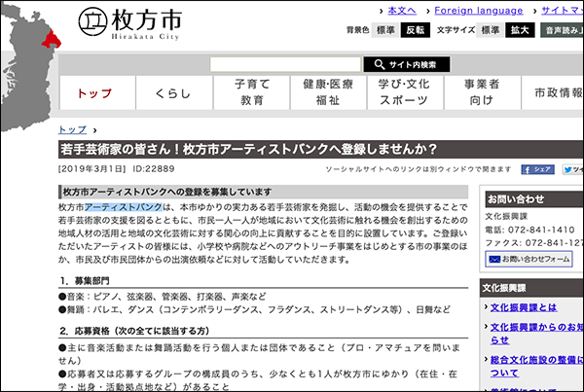Enlarge text size with 拡大
The image size is (584, 392).
[521, 30]
